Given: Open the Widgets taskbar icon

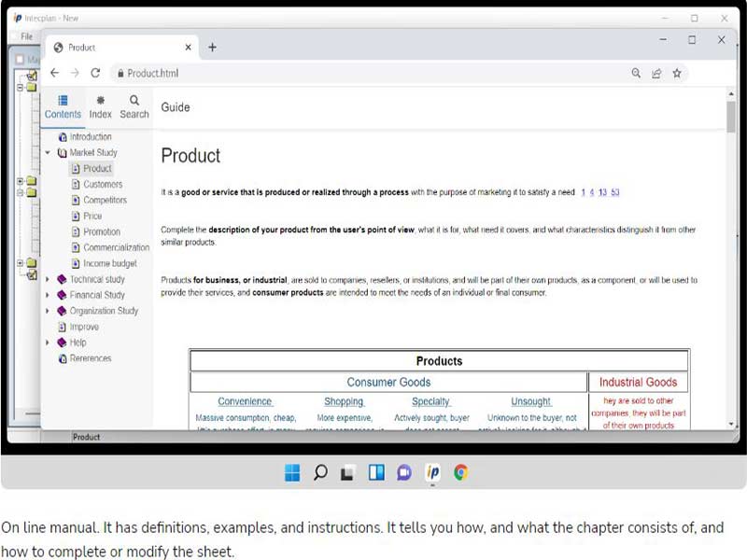Looking at the screenshot, I should (376, 472).
